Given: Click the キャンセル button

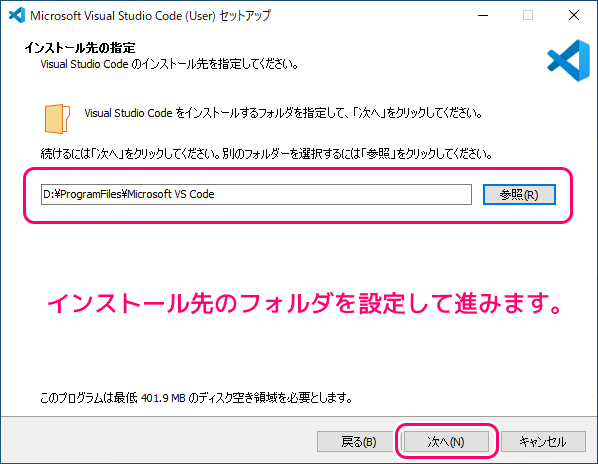Looking at the screenshot, I should [x=543, y=442].
